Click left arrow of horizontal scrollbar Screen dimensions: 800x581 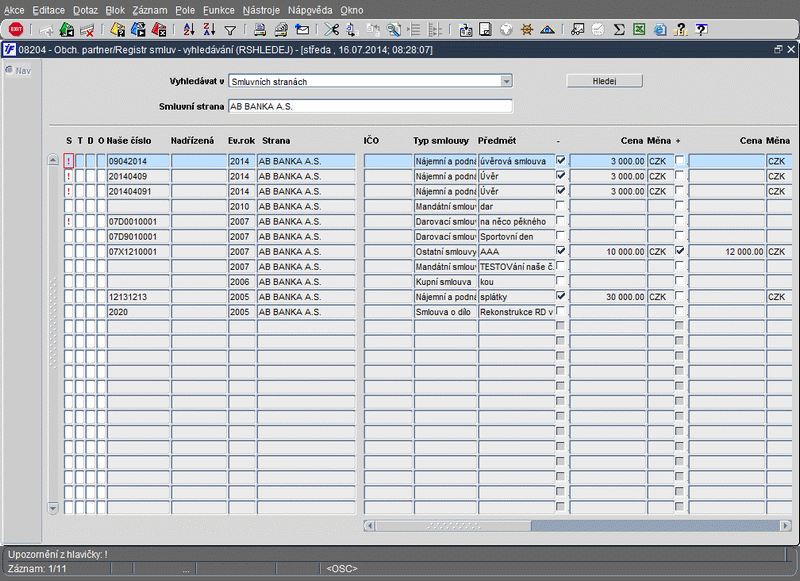pyautogui.click(x=369, y=525)
